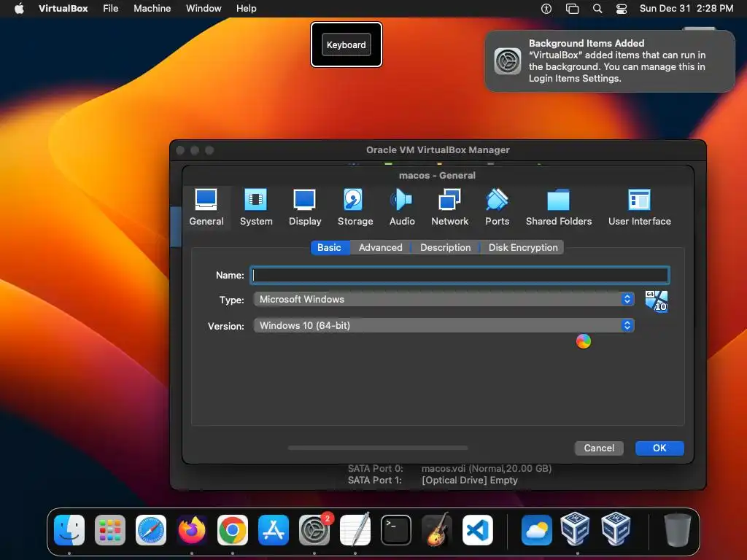Open the Shared Folders settings section
The height and width of the screenshot is (560, 747).
[x=558, y=208]
